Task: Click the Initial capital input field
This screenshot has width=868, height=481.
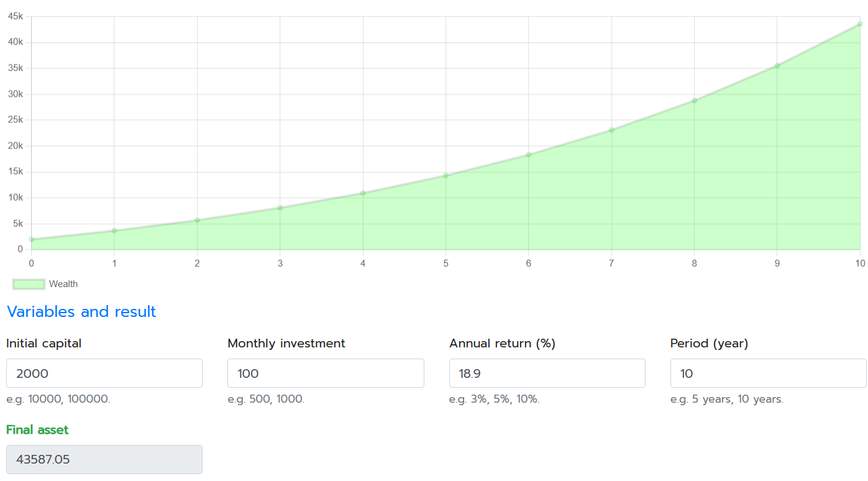Action: [104, 373]
